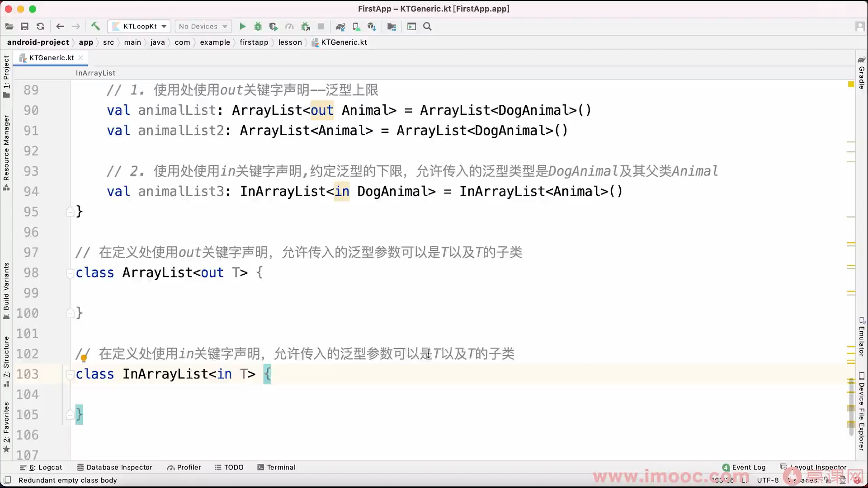The height and width of the screenshot is (488, 868).
Task: Open the Terminal tool tab
Action: pyautogui.click(x=276, y=467)
